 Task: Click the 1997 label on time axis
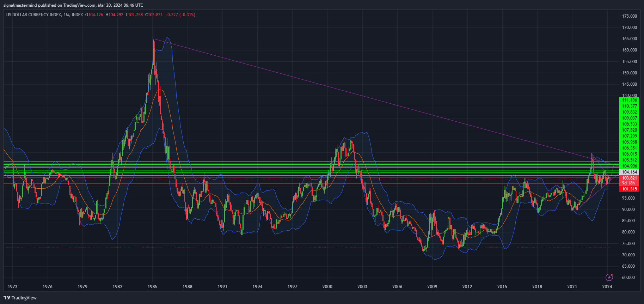click(x=293, y=287)
